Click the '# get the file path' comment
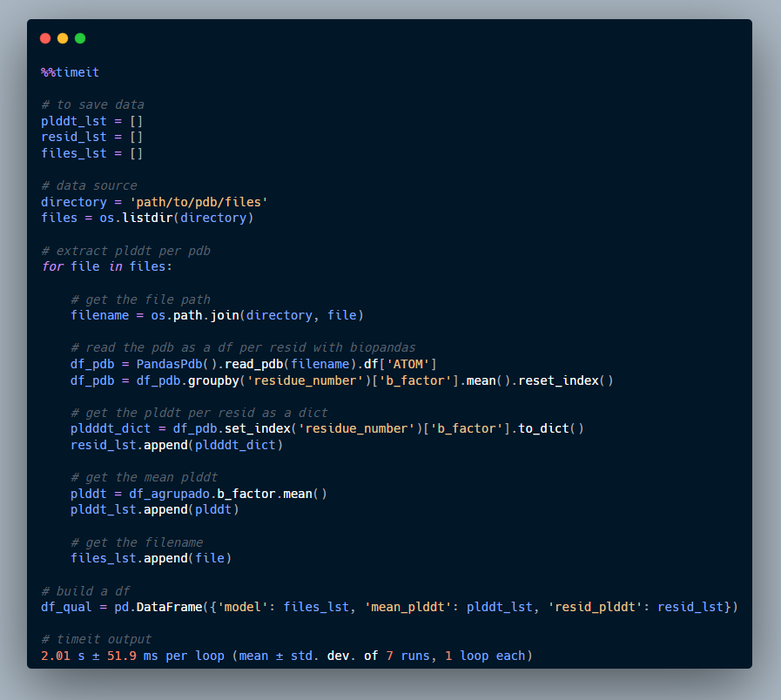This screenshot has height=700, width=781. [140, 300]
